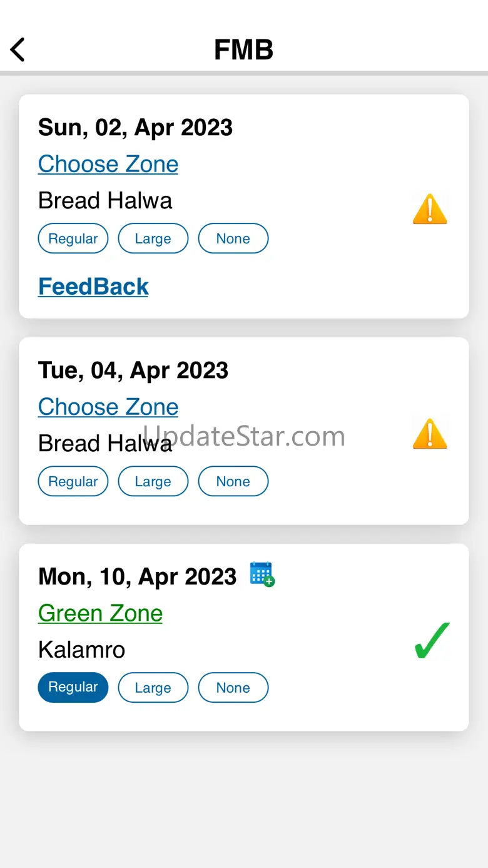Image resolution: width=488 pixels, height=868 pixels.
Task: Open Choose Zone for Tue, 04 Apr
Action: (108, 407)
